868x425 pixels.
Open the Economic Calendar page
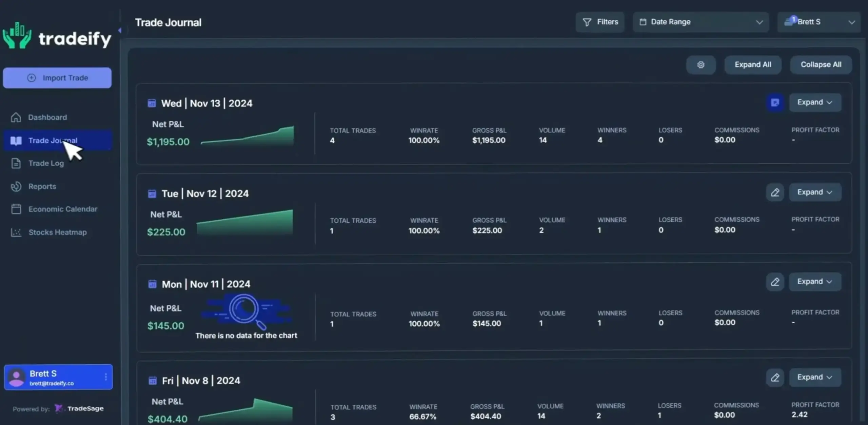pos(62,209)
